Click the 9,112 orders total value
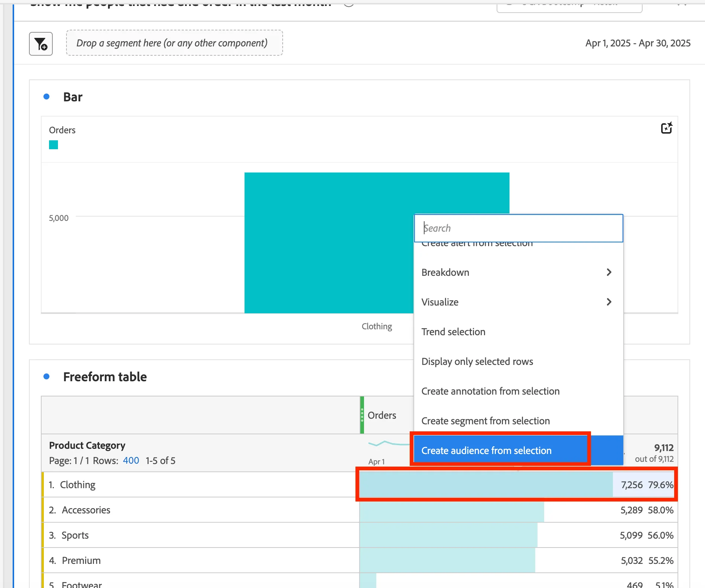This screenshot has height=588, width=705. (664, 448)
